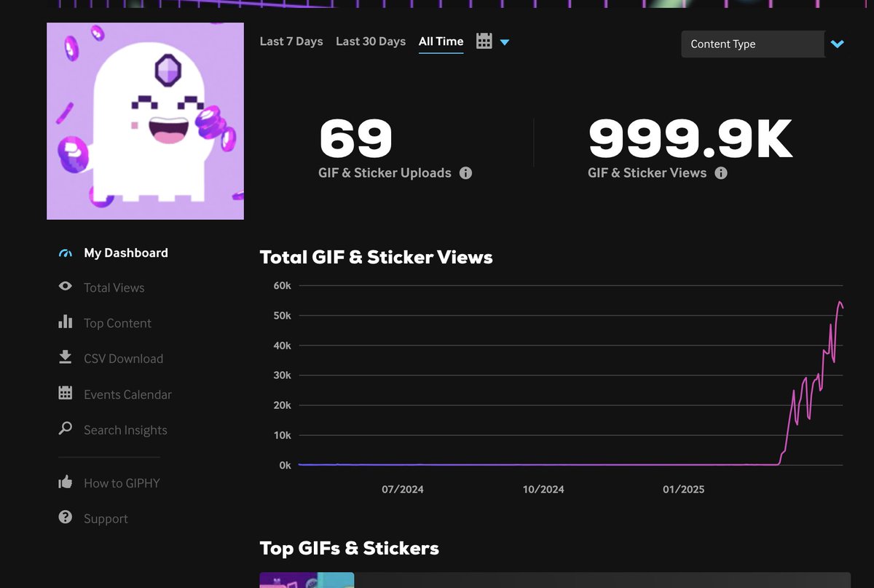Click the 01/2025 axis label
This screenshot has width=874, height=588.
[x=684, y=489]
